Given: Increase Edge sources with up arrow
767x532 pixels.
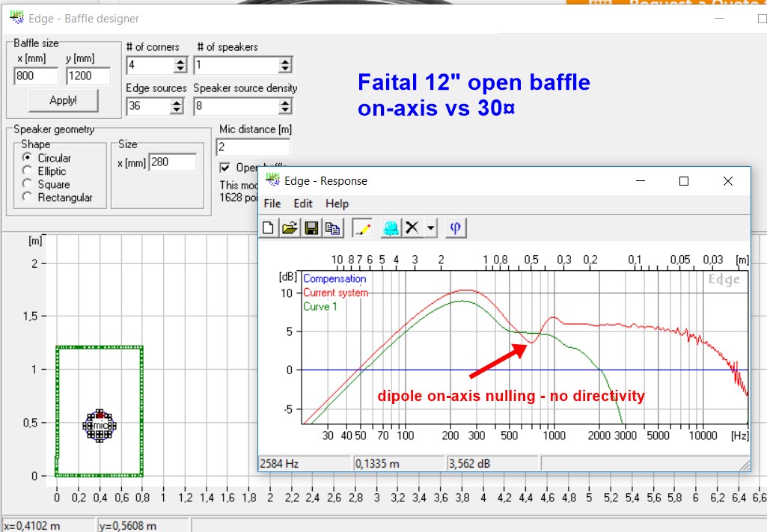Looking at the screenshot, I should tap(177, 103).
